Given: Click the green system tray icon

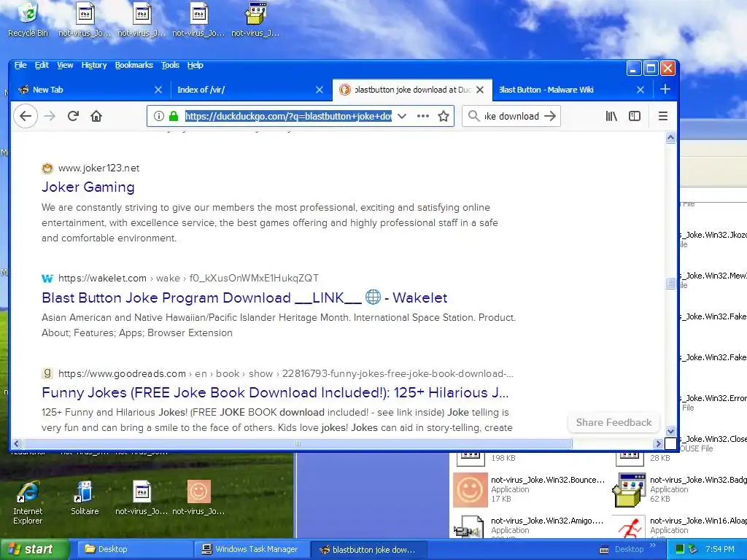Looking at the screenshot, I should (x=680, y=549).
